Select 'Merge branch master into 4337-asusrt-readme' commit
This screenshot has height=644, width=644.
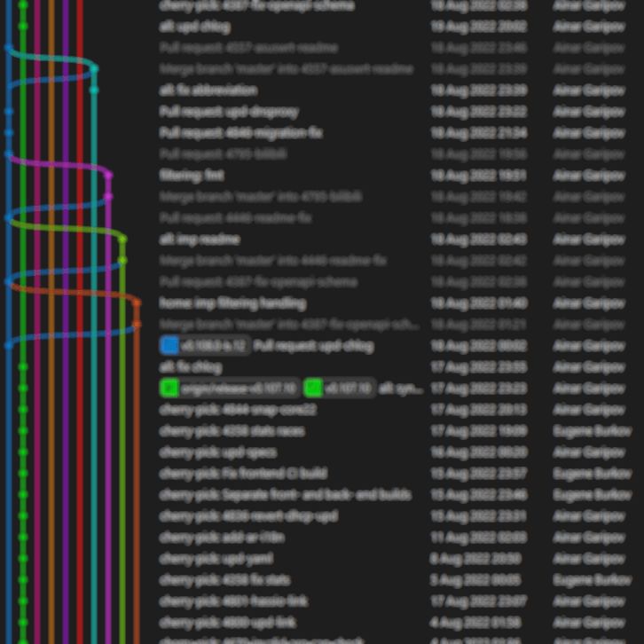287,69
